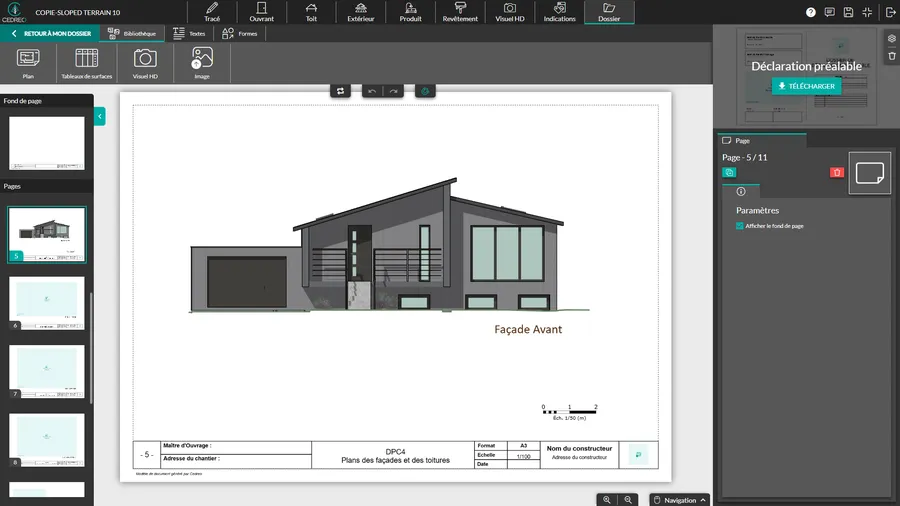This screenshot has height=506, width=900.
Task: Switch to the Indications tab
Action: [559, 12]
